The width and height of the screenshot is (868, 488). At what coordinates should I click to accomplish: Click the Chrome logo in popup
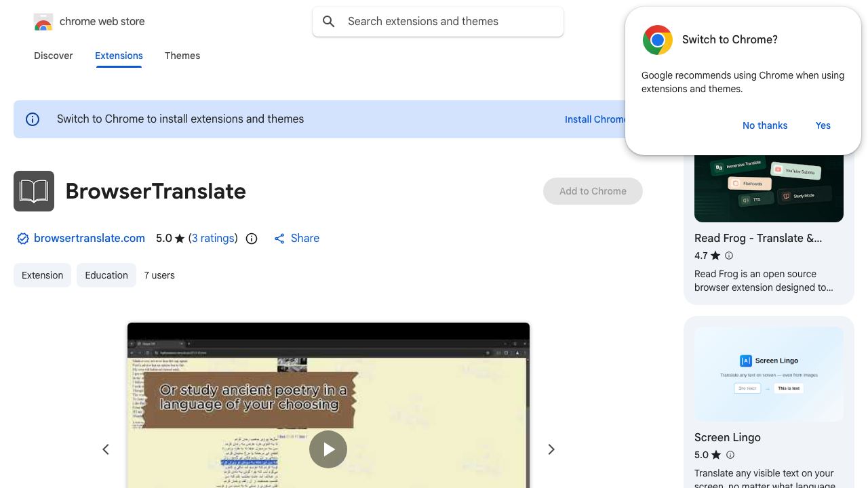pyautogui.click(x=658, y=40)
